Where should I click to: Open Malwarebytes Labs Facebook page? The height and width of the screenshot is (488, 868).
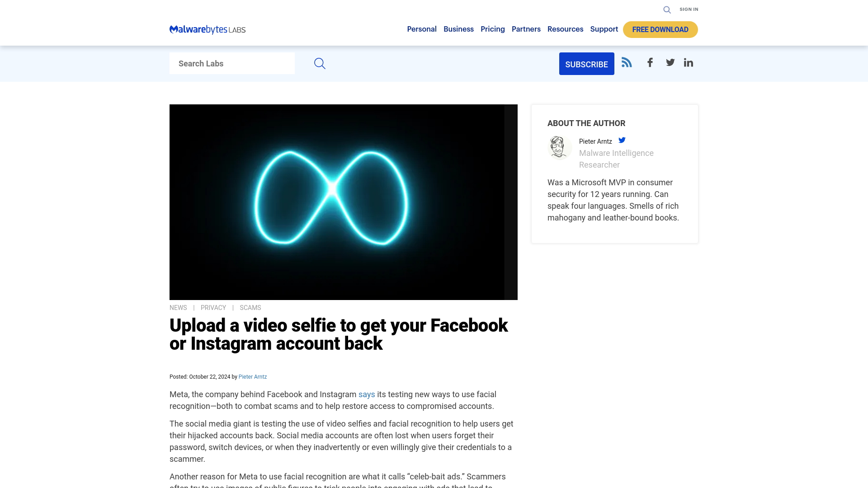click(x=650, y=62)
